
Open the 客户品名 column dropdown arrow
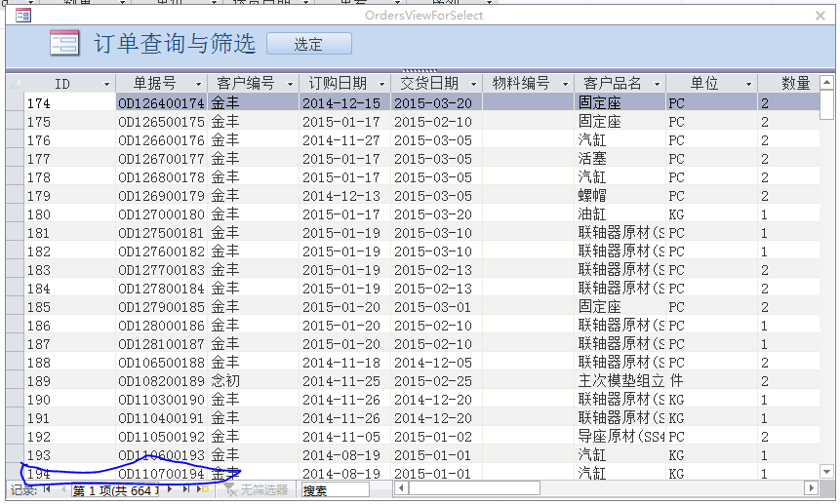(x=658, y=84)
